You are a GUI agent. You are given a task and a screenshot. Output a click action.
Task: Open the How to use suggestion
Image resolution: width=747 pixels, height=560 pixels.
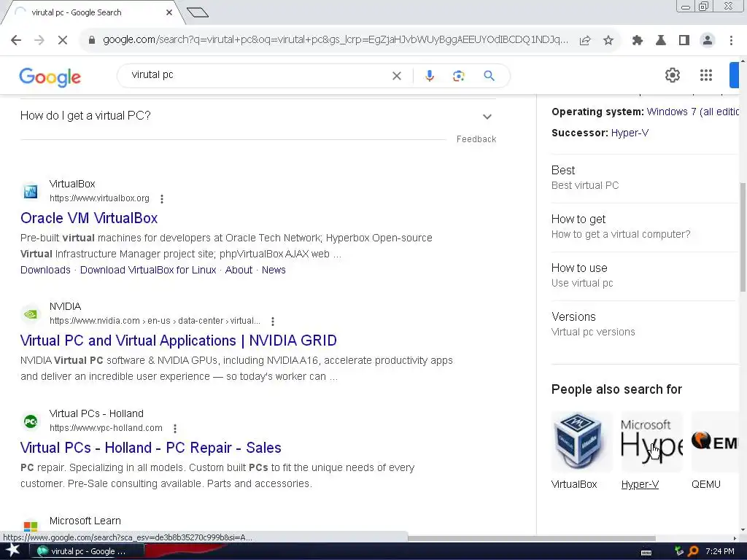click(x=645, y=275)
